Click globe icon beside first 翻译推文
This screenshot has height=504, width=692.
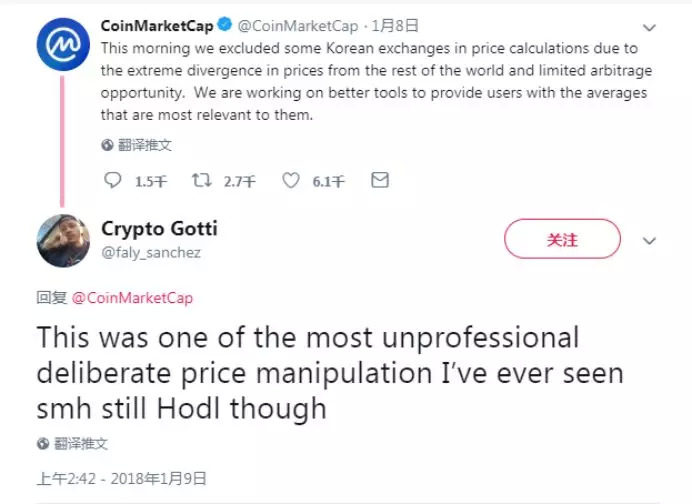tap(107, 145)
